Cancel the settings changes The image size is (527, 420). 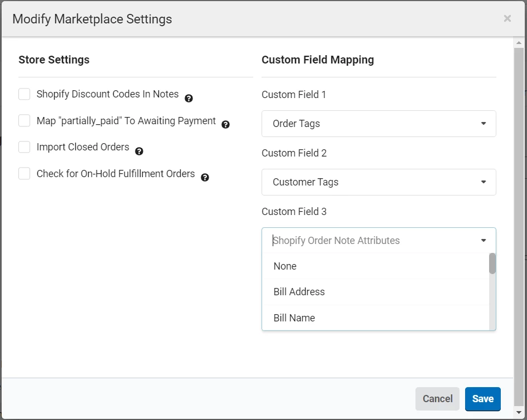tap(437, 399)
